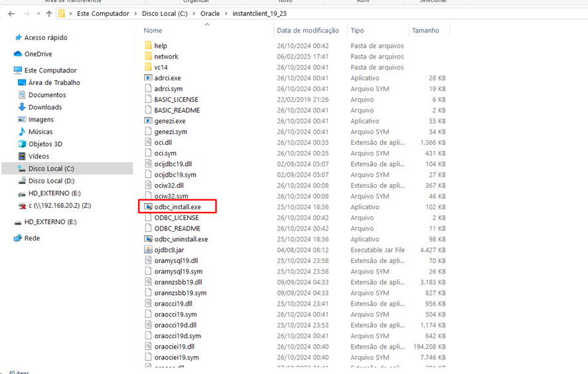Select odbc_uninstall.exe application icon

(x=148, y=239)
